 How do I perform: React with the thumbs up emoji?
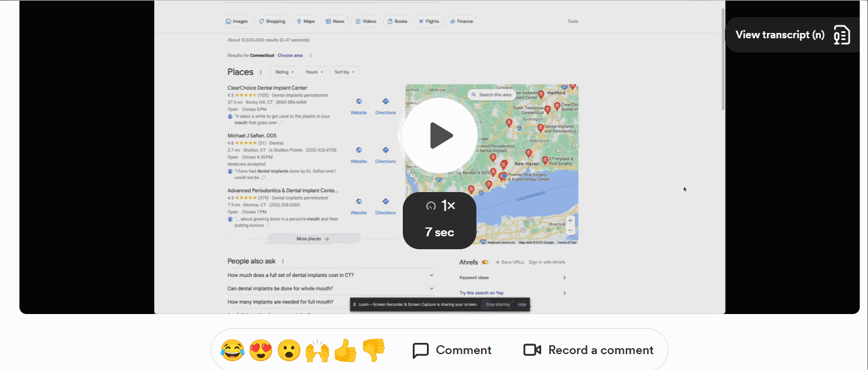pyautogui.click(x=345, y=351)
